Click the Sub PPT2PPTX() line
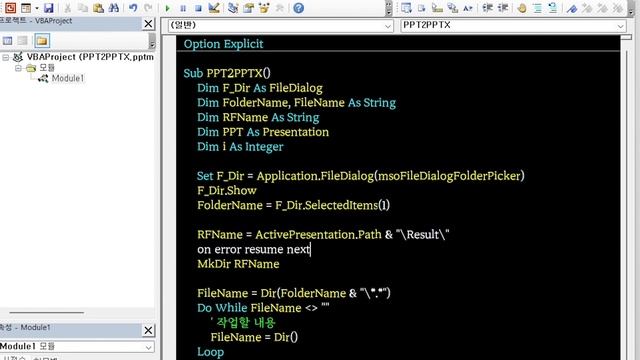The width and height of the screenshot is (640, 360). point(227,73)
